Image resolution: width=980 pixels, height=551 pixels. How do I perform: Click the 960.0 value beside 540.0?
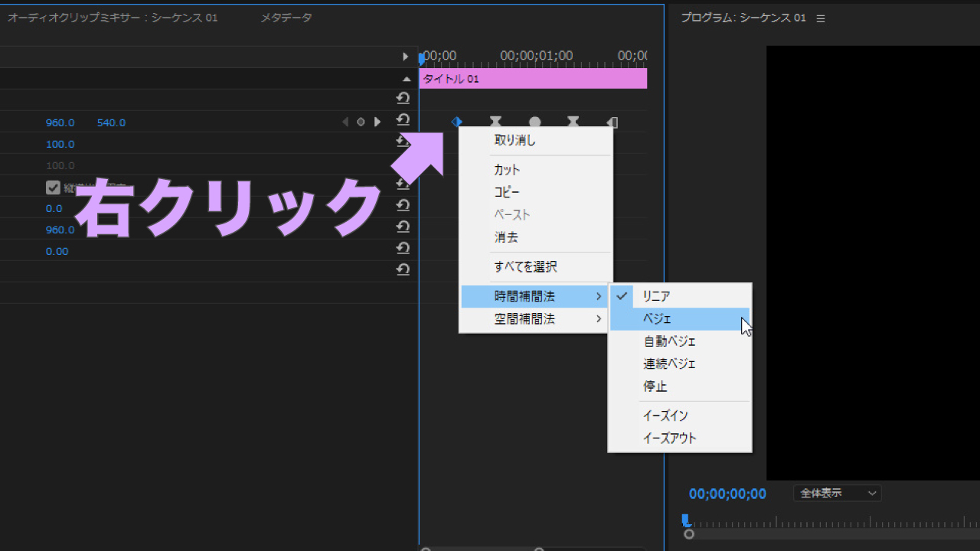click(60, 122)
